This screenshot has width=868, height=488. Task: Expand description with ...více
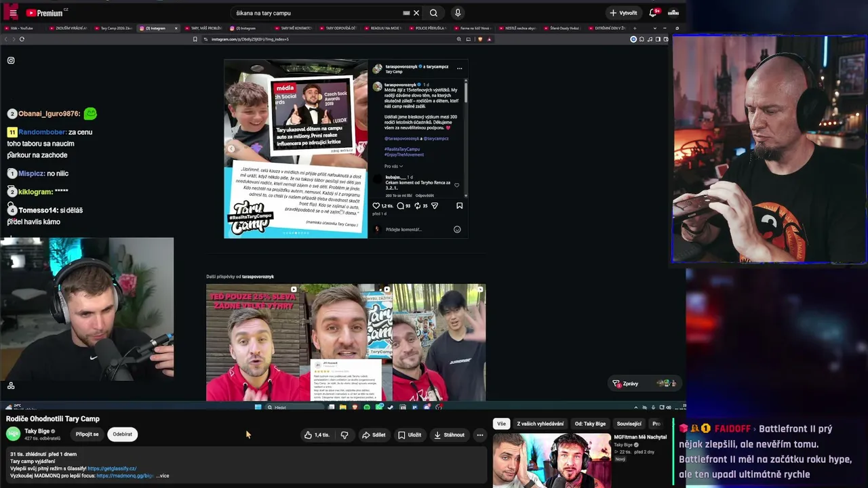pyautogui.click(x=163, y=476)
